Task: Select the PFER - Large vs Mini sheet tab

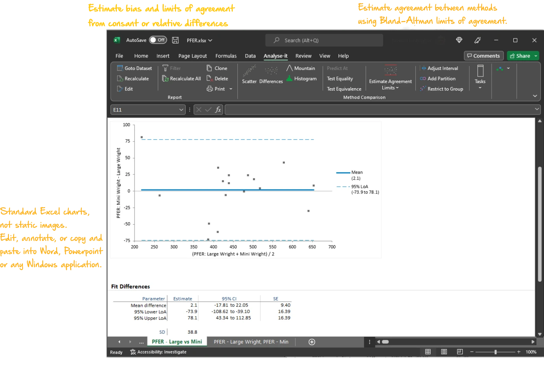Action: click(x=177, y=342)
